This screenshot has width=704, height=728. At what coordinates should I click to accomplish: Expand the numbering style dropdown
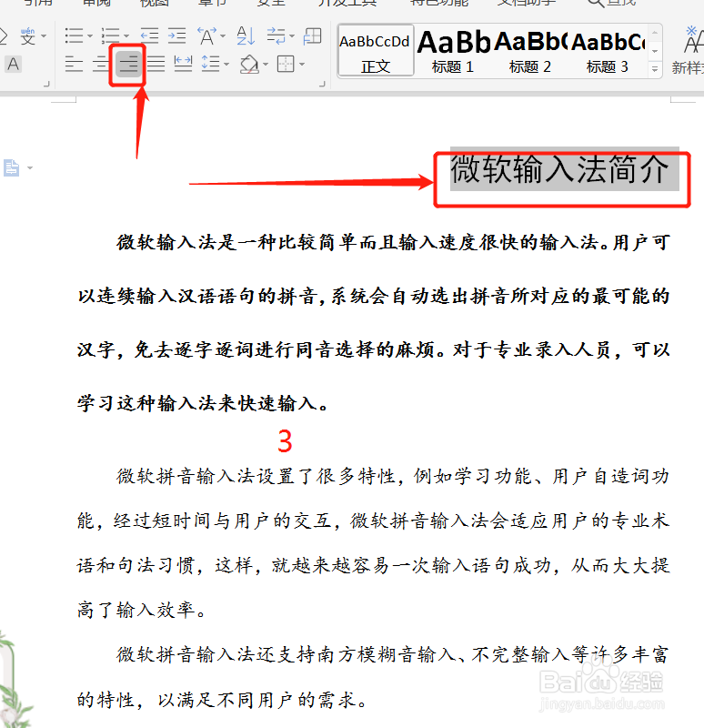126,35
